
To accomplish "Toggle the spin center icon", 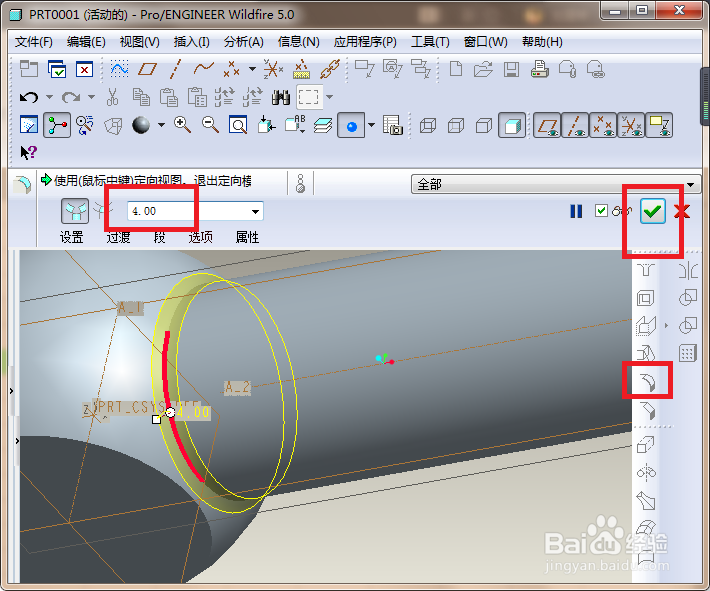I will pos(57,125).
